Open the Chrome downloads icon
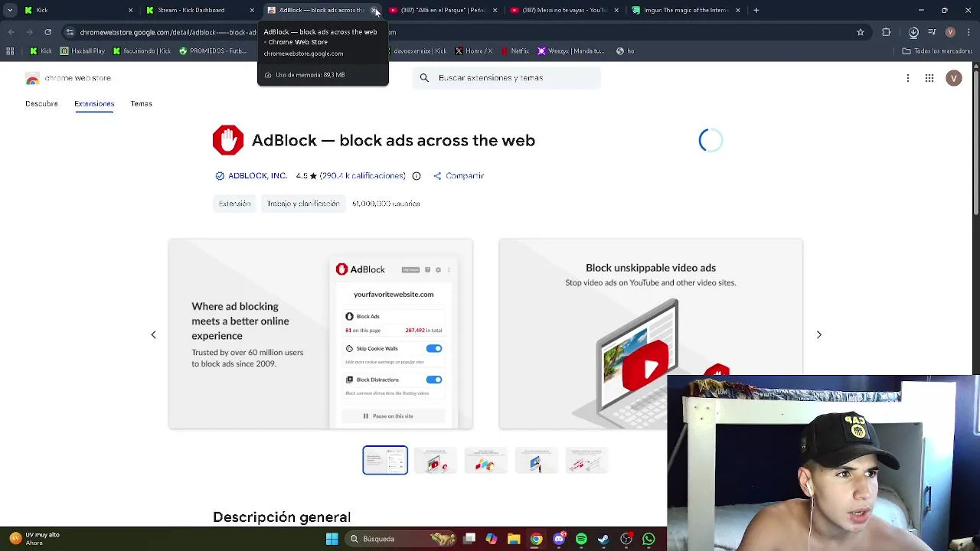The image size is (980, 551). (913, 32)
